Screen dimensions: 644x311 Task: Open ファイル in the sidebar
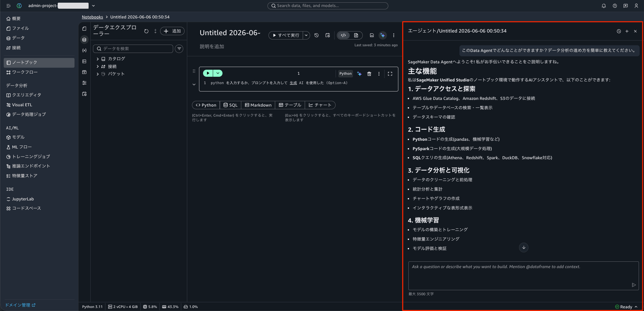click(17, 28)
